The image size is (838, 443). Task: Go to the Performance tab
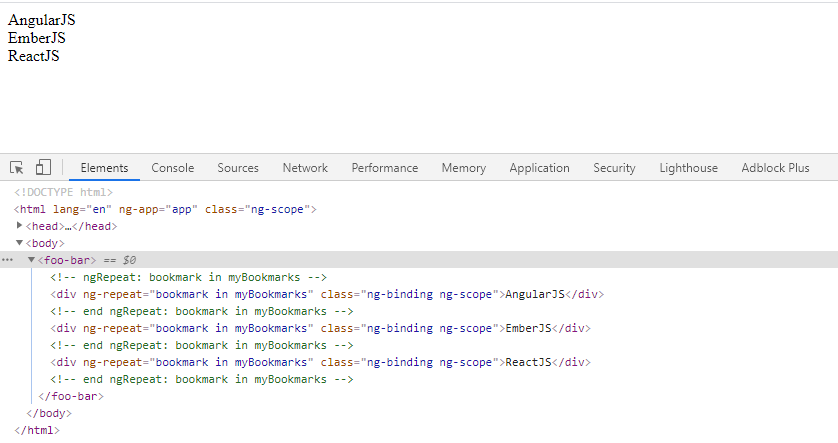pyautogui.click(x=384, y=168)
